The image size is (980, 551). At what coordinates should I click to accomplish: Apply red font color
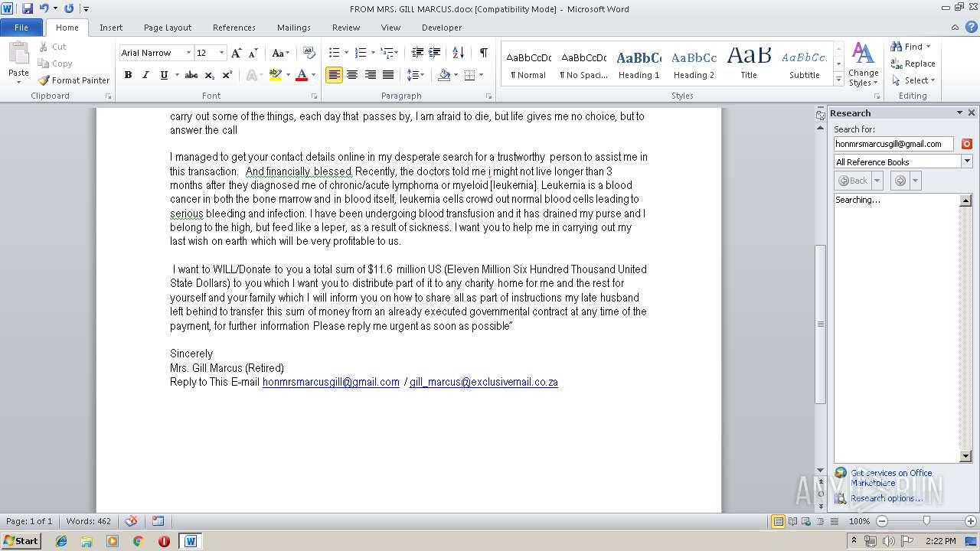302,75
